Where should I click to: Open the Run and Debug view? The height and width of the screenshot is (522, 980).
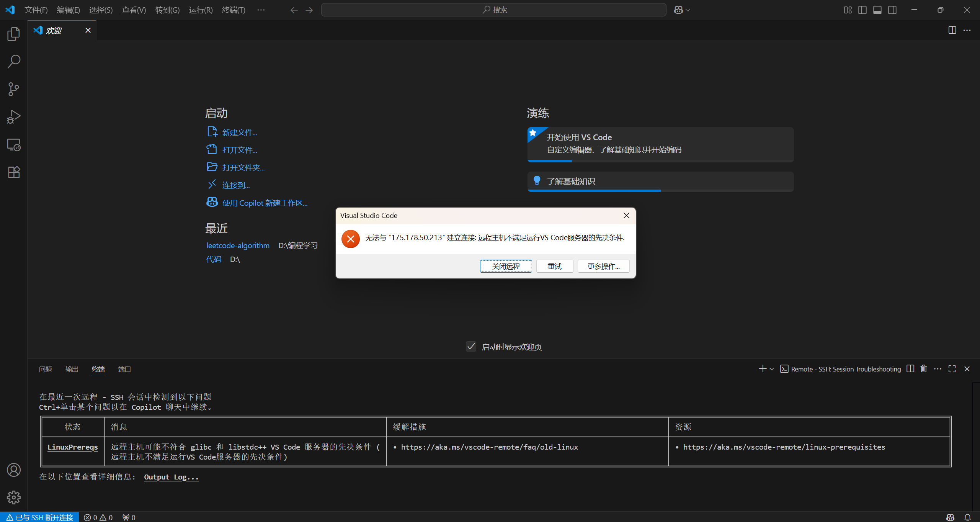[x=14, y=117]
